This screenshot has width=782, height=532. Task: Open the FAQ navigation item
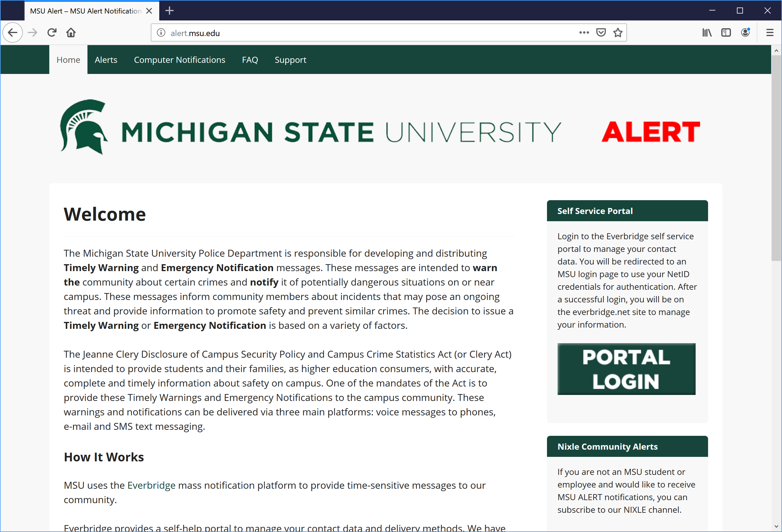250,60
